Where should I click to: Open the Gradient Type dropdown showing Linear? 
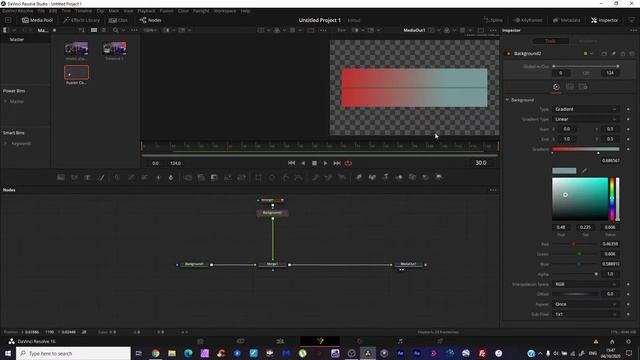586,119
